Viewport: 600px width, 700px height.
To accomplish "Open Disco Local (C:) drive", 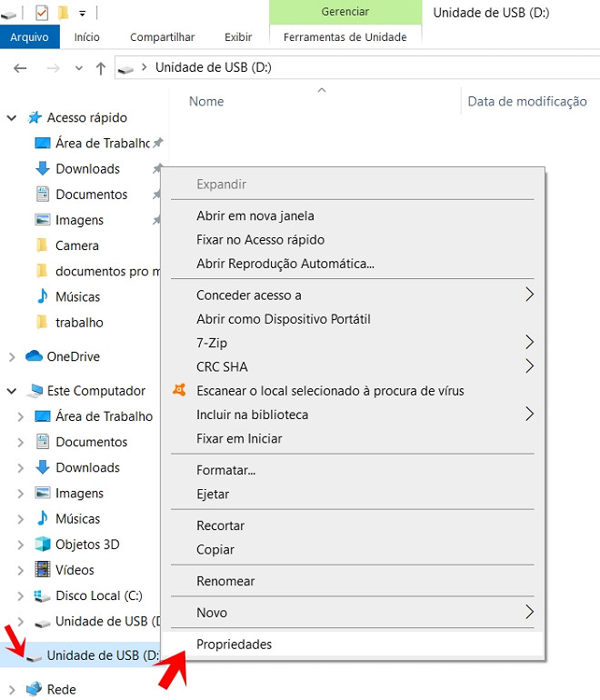I will [x=99, y=595].
